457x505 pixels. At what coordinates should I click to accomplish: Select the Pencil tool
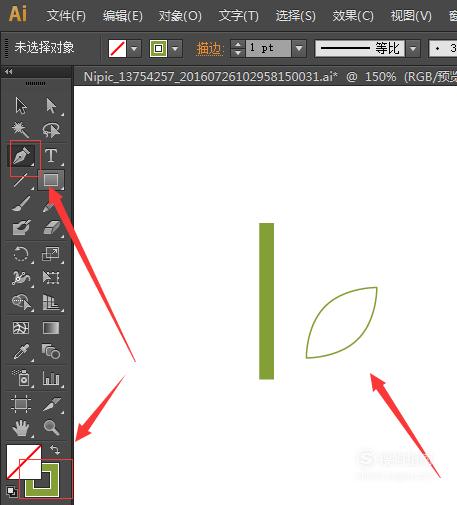pos(49,207)
